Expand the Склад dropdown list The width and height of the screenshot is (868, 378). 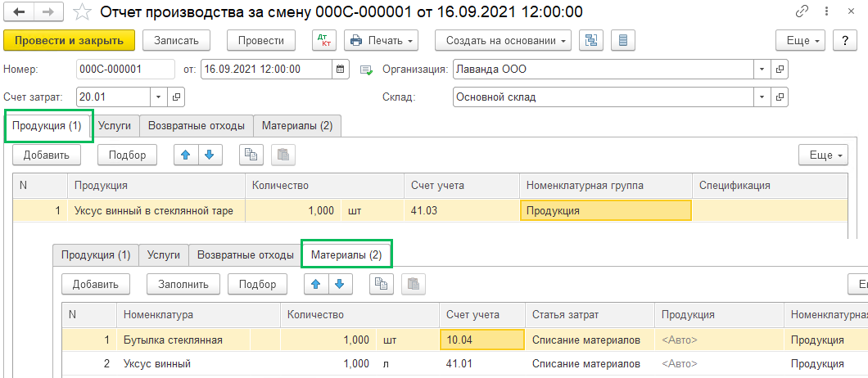[762, 97]
